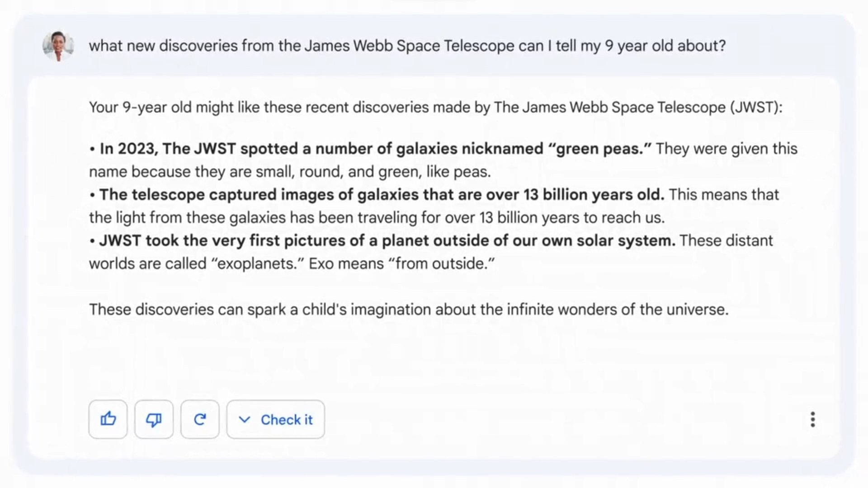Open the three-dot more options menu
The width and height of the screenshot is (868, 488).
coord(812,419)
